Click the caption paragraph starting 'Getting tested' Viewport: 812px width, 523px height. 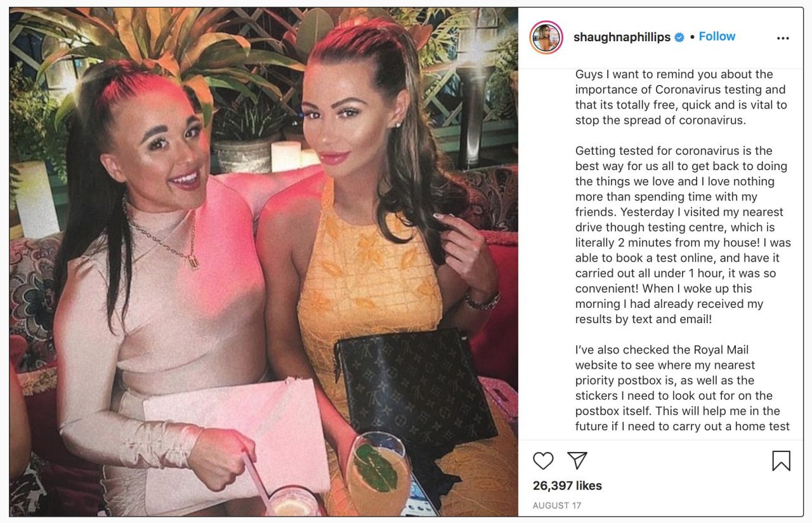click(683, 235)
